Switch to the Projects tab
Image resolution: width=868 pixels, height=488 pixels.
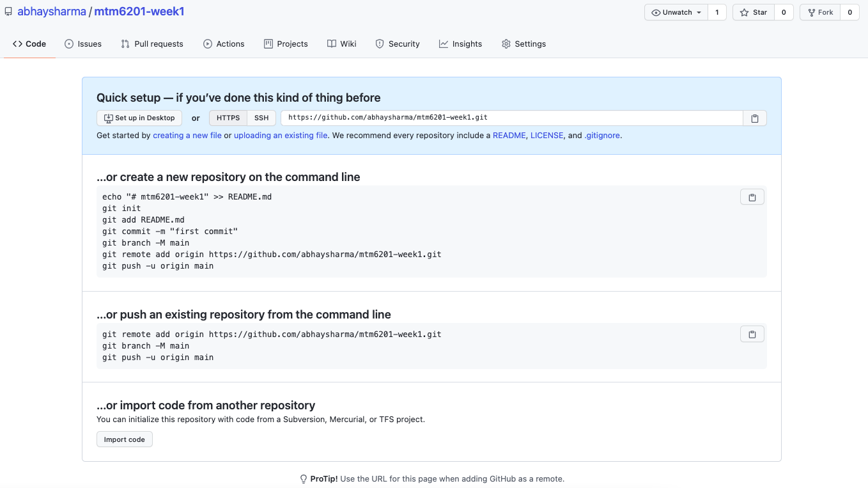(286, 44)
